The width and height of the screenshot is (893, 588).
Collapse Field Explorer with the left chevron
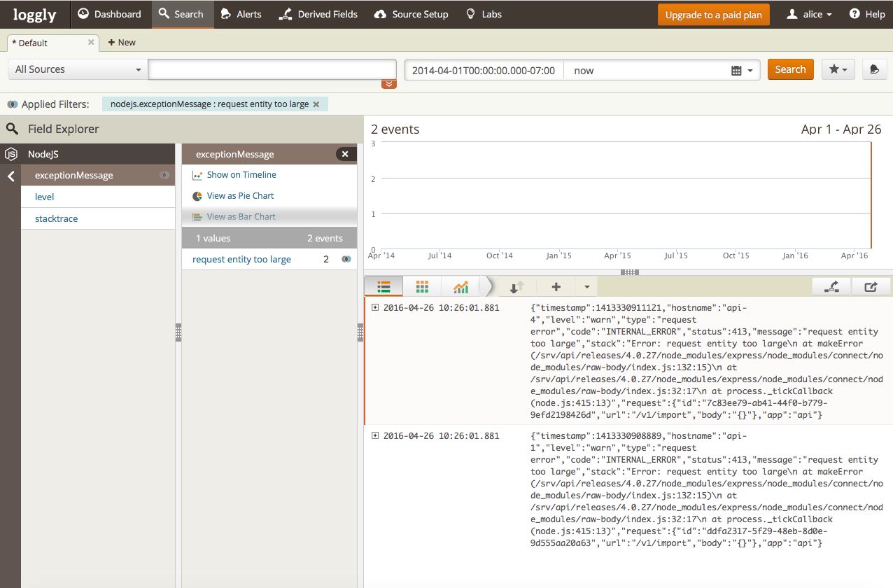[10, 176]
